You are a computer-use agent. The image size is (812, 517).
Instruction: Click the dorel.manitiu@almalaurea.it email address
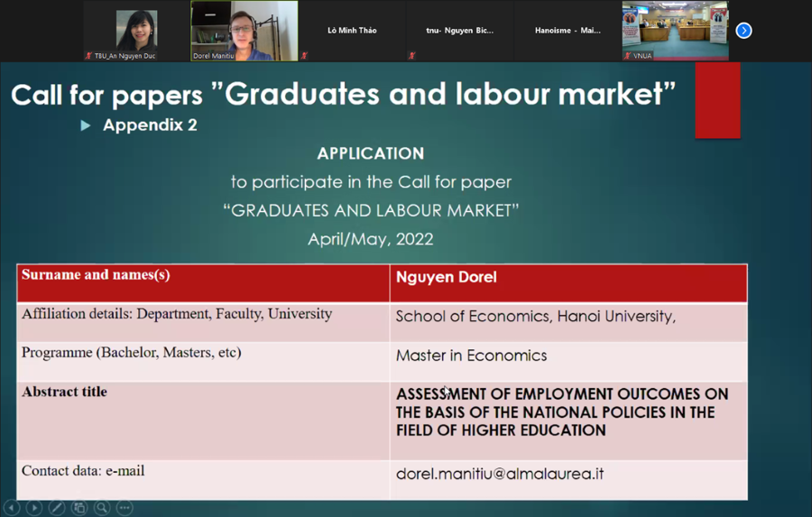coord(500,474)
